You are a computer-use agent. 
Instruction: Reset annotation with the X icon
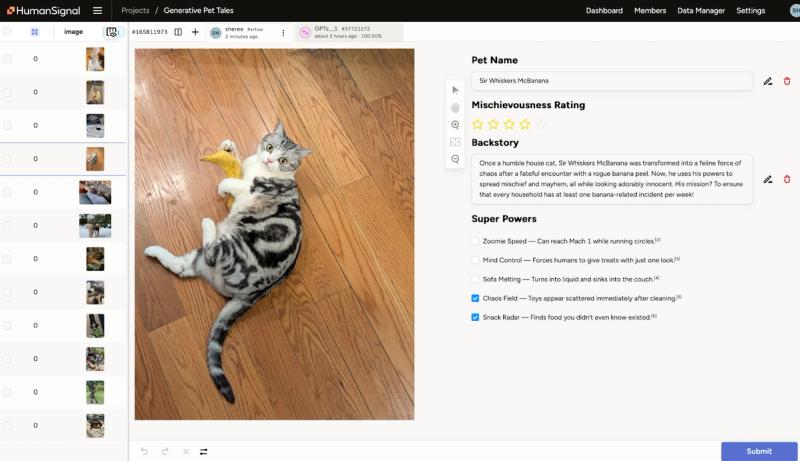(x=186, y=451)
